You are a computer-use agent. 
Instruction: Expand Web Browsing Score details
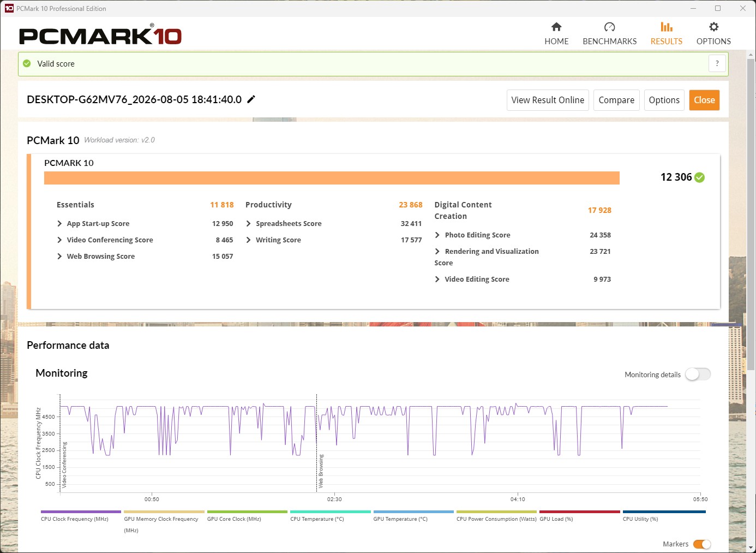pos(59,256)
